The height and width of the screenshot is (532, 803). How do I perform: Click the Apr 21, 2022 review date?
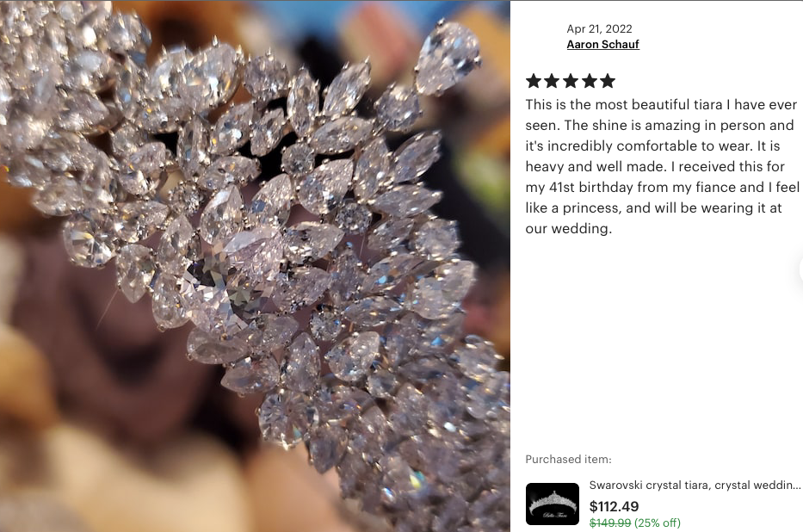click(x=599, y=28)
